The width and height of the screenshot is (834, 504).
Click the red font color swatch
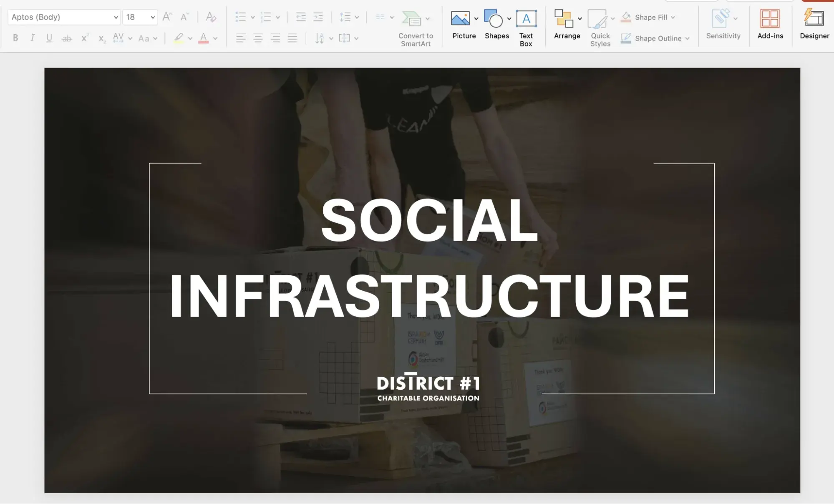203,38
